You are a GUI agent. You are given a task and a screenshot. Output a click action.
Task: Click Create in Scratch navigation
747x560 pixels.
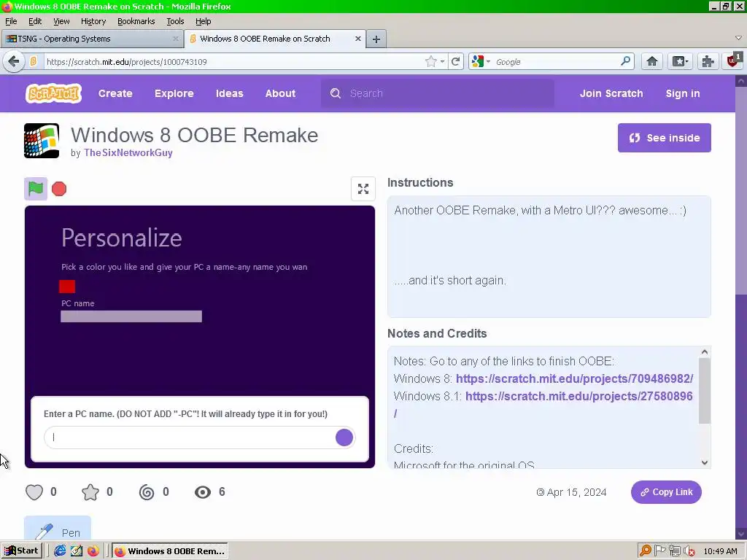pos(115,93)
